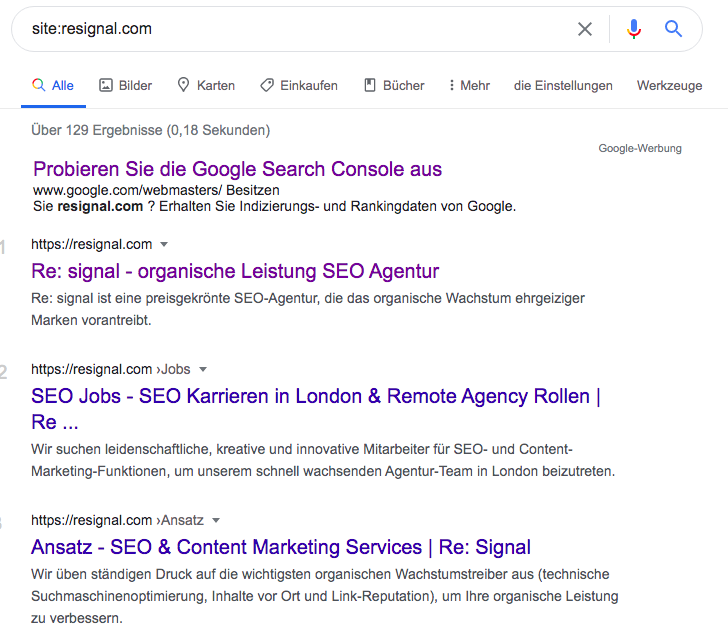Open Ansatz - SEO & Content Marketing Services

[281, 547]
